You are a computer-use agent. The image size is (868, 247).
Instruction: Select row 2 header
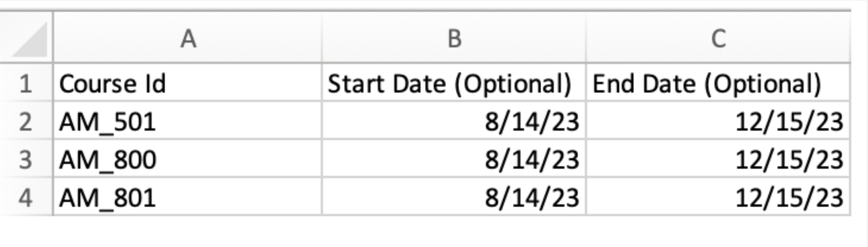coord(26,121)
